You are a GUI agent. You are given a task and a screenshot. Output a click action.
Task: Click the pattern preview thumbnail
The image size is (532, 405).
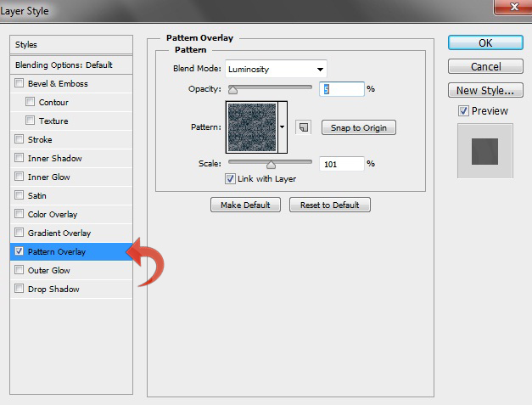pyautogui.click(x=252, y=127)
